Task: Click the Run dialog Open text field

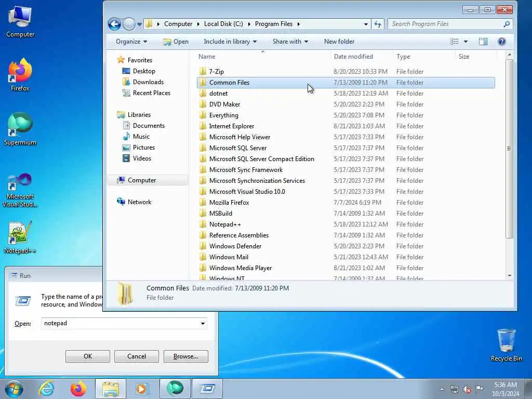Action: point(119,323)
